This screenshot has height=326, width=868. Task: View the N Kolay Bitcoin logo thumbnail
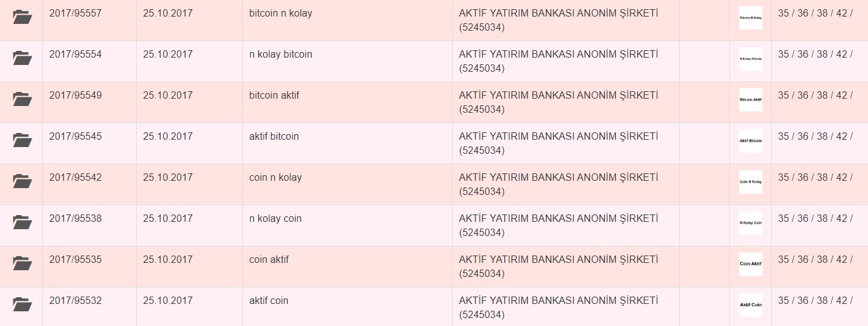(751, 59)
